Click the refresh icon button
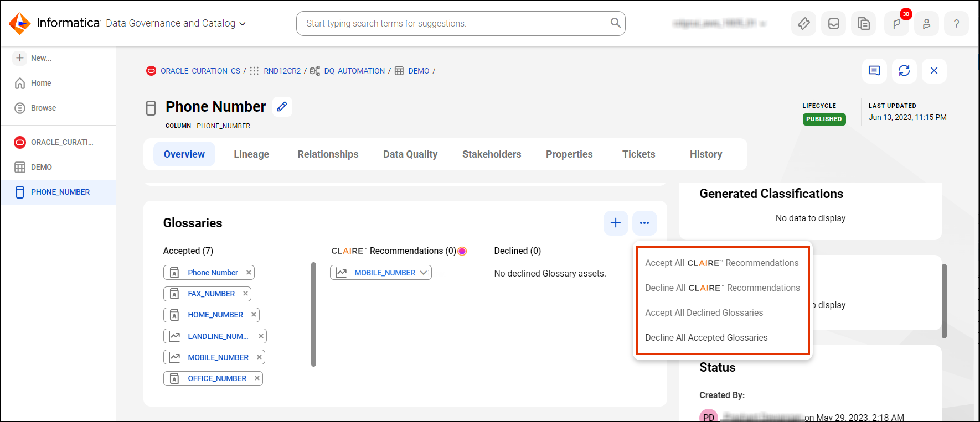This screenshot has height=422, width=980. (x=904, y=71)
